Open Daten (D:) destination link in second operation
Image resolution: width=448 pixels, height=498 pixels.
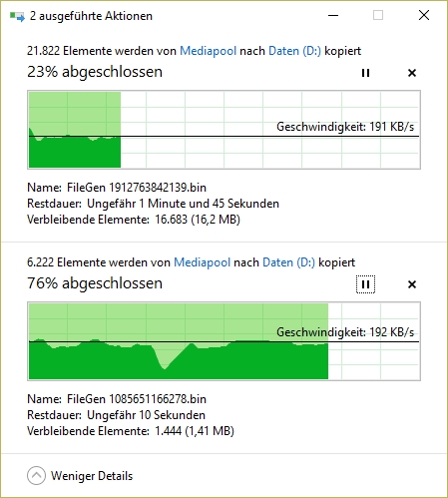point(288,262)
